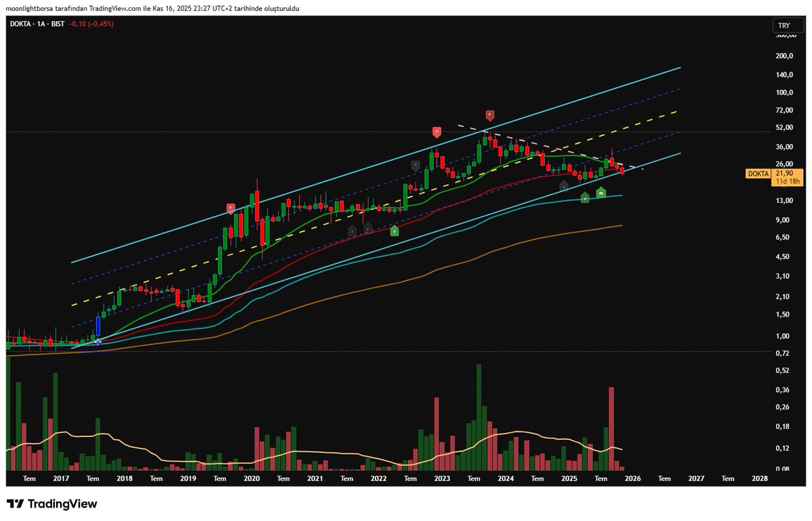Click the 100,0 price axis level
Screen dimensions: 812x521
tap(786, 92)
